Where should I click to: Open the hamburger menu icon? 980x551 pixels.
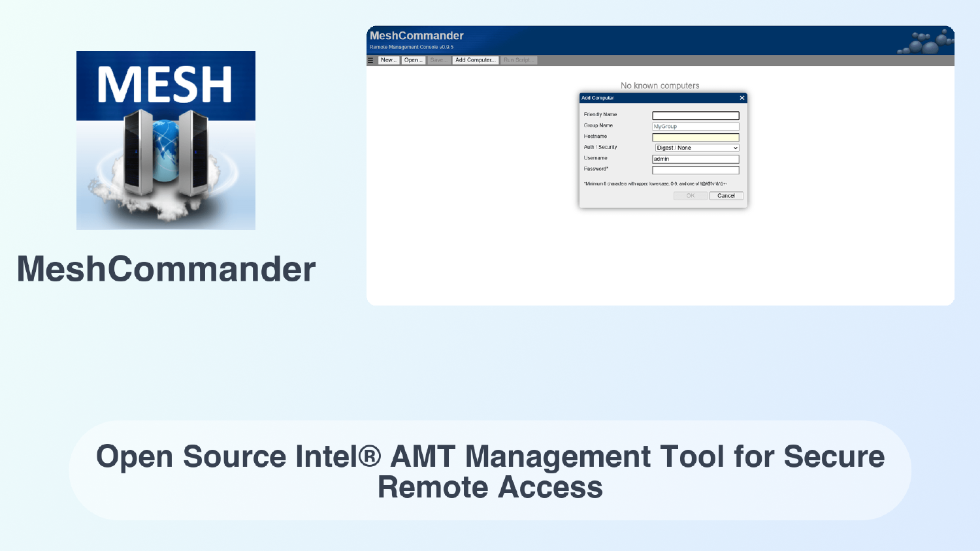370,59
